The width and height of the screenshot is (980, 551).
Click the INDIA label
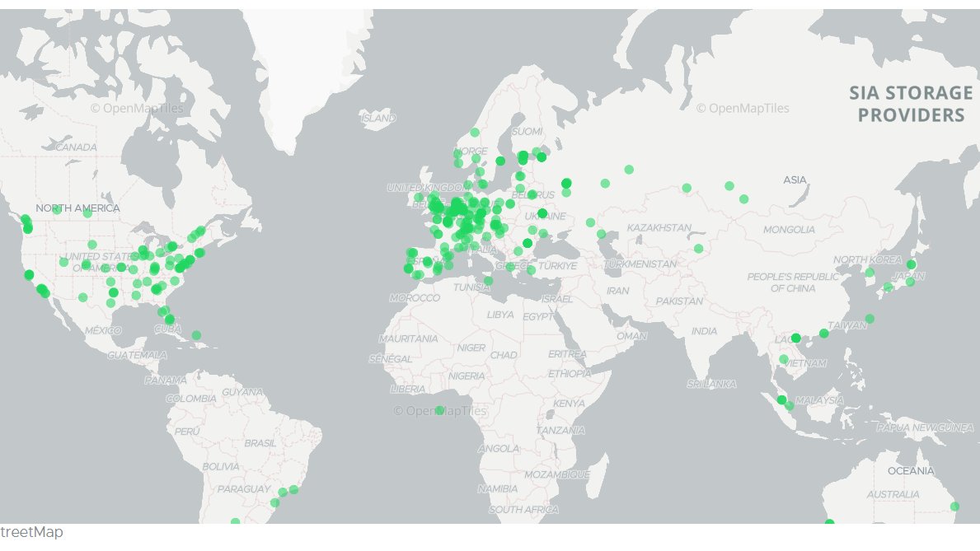click(x=704, y=331)
